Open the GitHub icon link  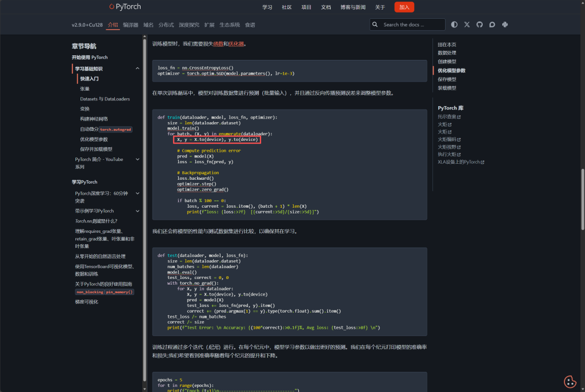click(479, 25)
